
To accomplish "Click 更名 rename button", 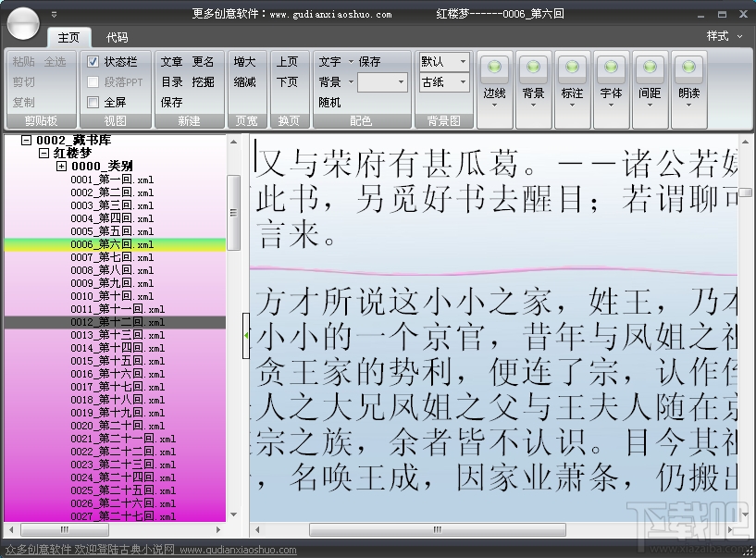I will (x=203, y=62).
